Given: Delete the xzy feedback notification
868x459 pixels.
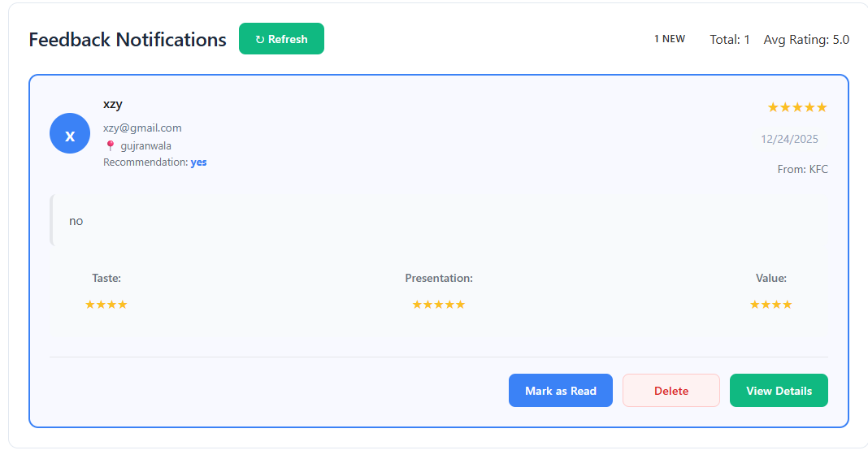Looking at the screenshot, I should pyautogui.click(x=671, y=391).
